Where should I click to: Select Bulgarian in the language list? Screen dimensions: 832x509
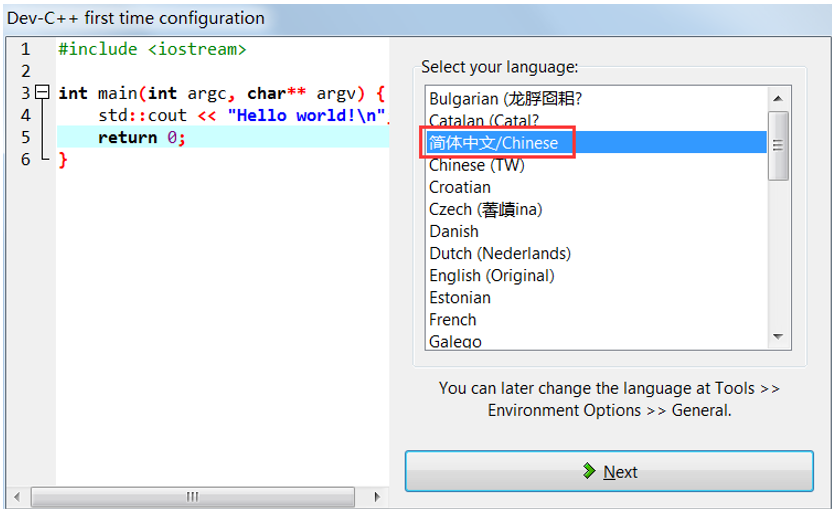click(505, 99)
